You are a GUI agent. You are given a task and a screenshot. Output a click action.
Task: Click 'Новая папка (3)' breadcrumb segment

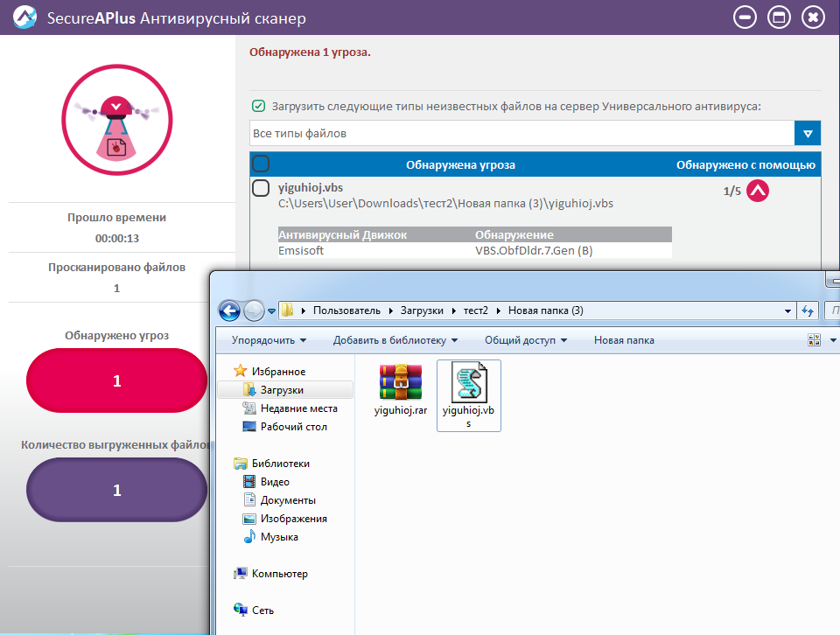(545, 311)
